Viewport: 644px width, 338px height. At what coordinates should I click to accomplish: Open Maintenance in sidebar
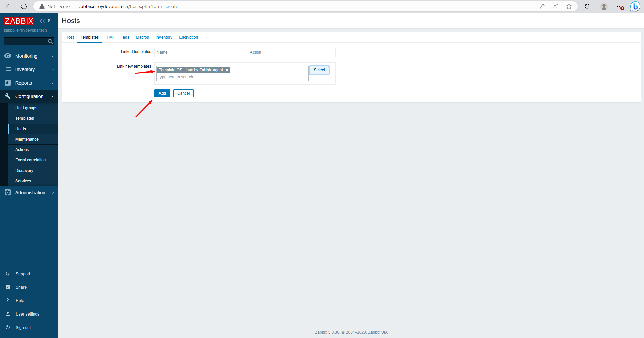[33, 139]
